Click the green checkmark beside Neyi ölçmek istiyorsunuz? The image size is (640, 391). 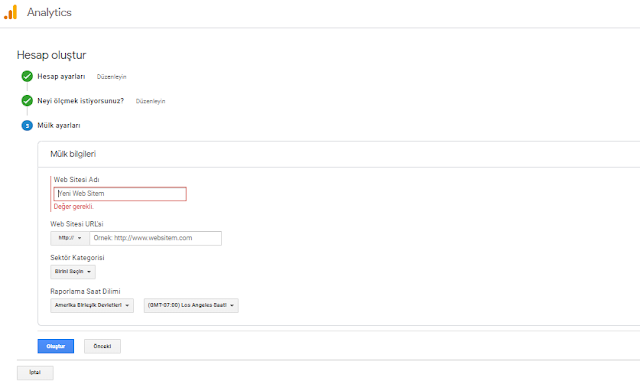[27, 101]
